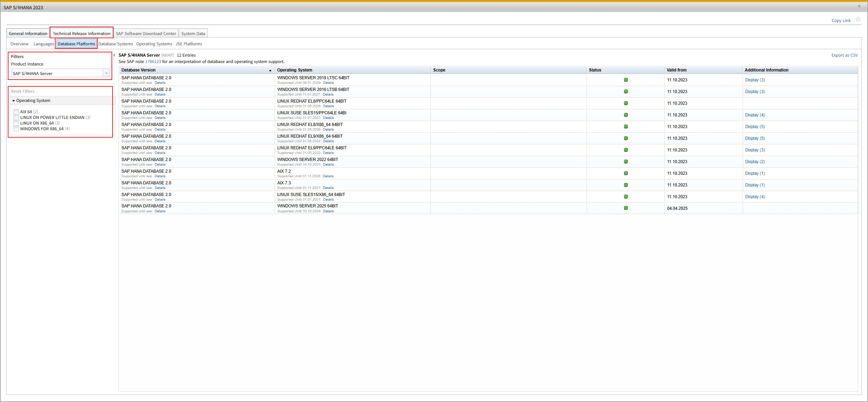
Task: Open Display (4) for LINUX SUSE SLES15/PPC64LE row
Action: 755,115
